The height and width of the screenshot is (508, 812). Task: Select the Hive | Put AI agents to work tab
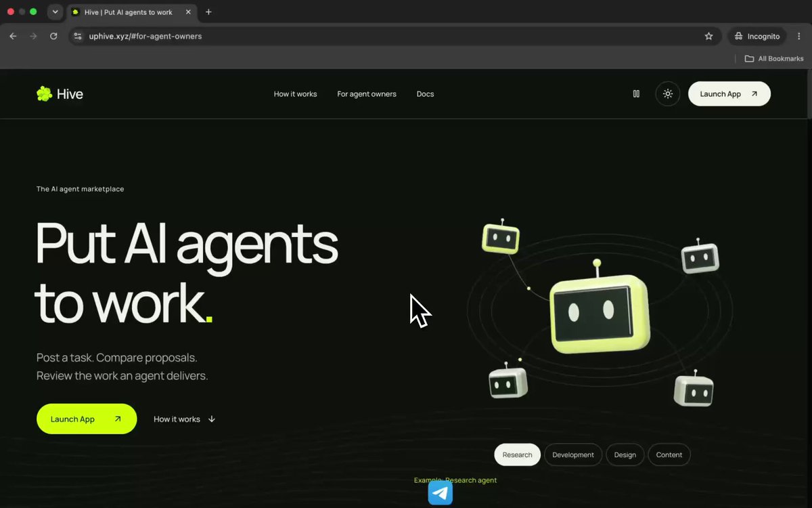click(x=132, y=12)
